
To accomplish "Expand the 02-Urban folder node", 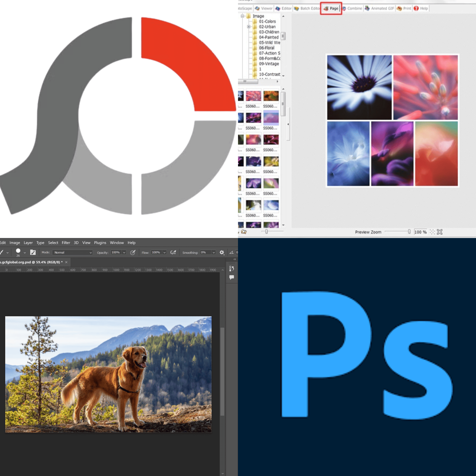I will point(249,27).
